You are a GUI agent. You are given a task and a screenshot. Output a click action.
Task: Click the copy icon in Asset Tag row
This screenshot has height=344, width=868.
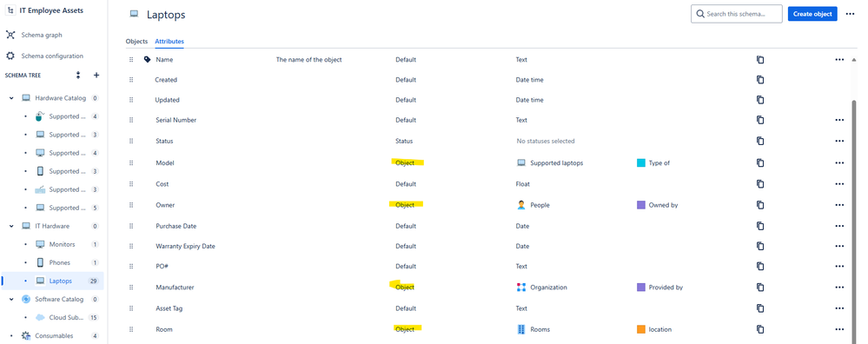[x=760, y=308]
